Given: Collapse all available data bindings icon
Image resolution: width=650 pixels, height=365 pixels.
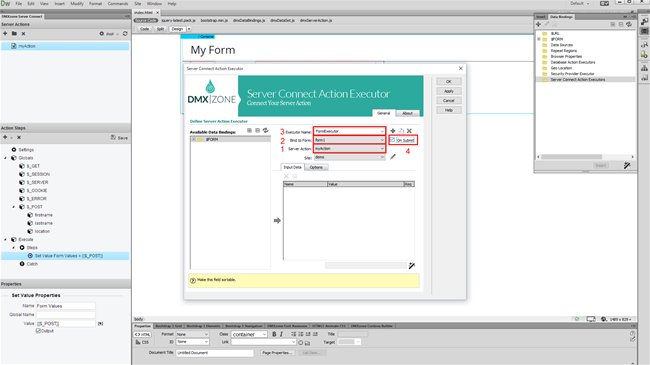Looking at the screenshot, I should tap(257, 131).
